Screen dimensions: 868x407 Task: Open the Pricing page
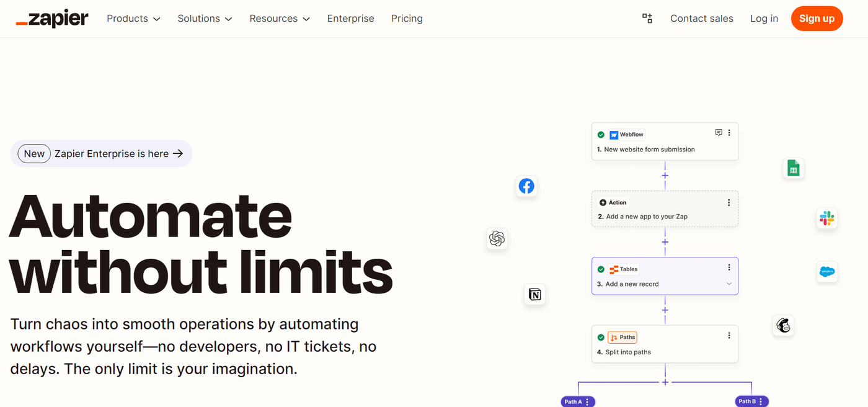point(407,19)
